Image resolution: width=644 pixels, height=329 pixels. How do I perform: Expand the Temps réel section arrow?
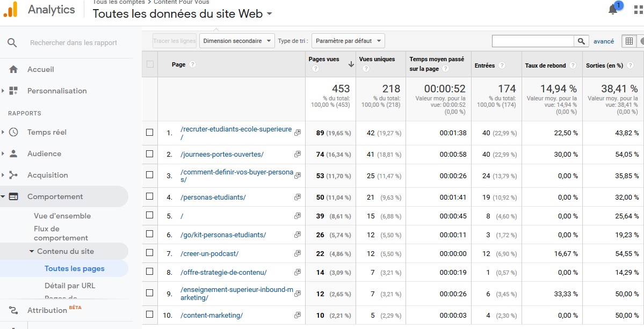(3, 132)
